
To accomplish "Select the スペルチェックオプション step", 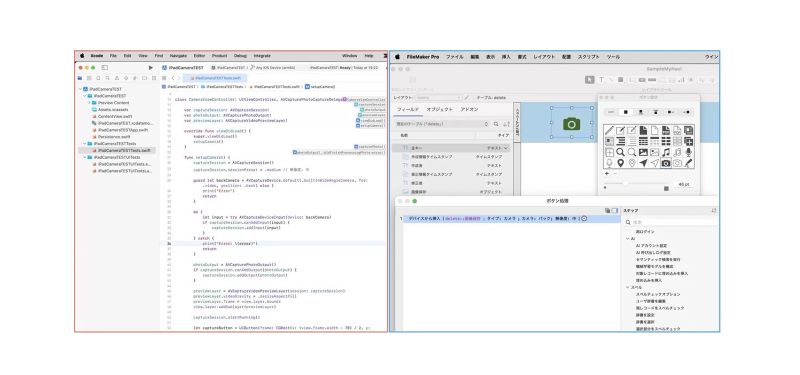I will [x=658, y=294].
